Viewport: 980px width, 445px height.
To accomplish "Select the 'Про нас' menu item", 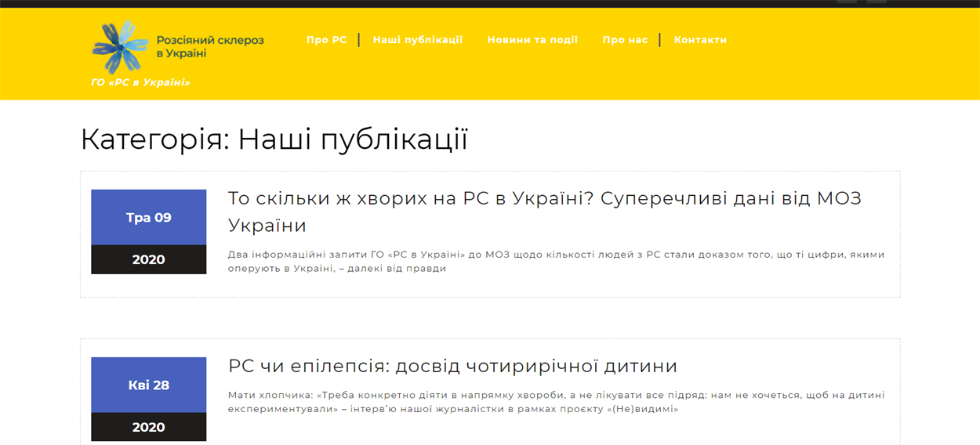I will coord(625,40).
